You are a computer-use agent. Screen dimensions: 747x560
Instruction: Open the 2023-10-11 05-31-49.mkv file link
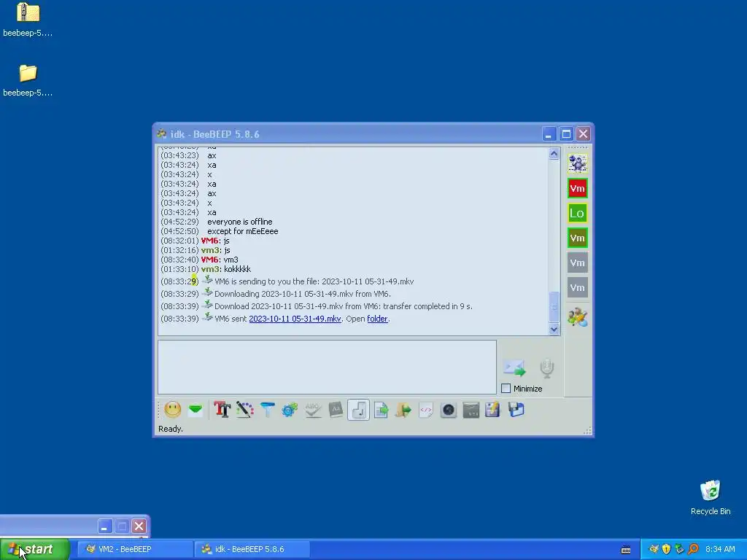(295, 319)
